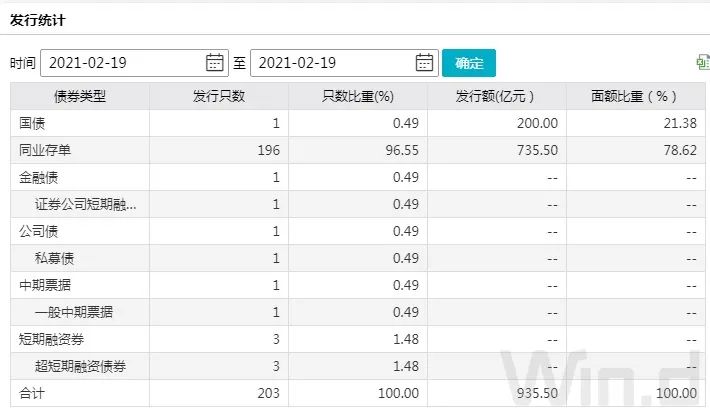Click total issuance amount 935.50
This screenshot has height=416, width=710.
[537, 393]
